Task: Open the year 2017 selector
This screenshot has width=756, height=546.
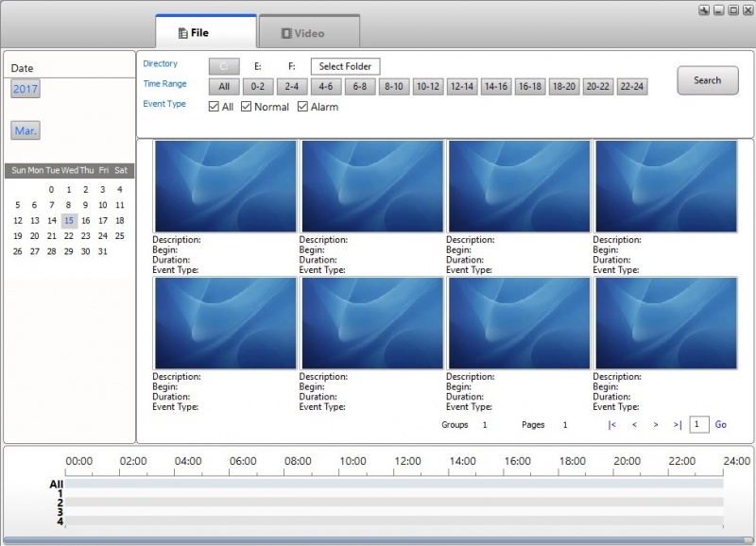Action: (24, 88)
